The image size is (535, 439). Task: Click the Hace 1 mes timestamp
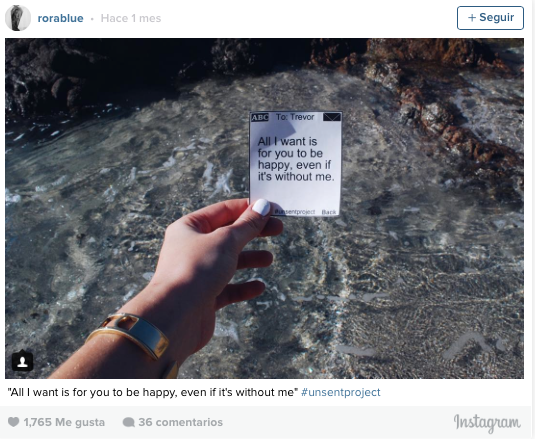(131, 18)
